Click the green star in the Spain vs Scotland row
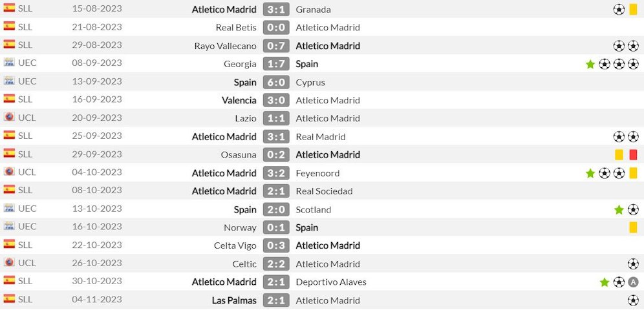This screenshot has width=644, height=310. click(619, 210)
